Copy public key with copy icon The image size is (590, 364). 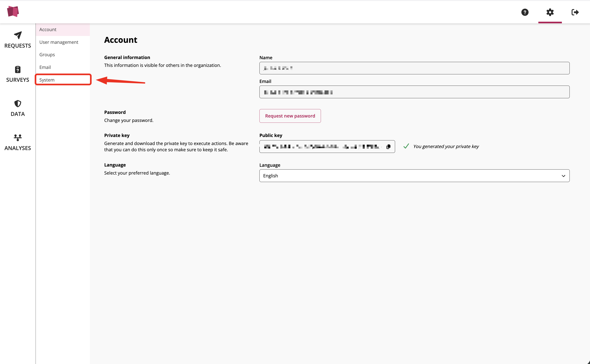[x=388, y=147]
